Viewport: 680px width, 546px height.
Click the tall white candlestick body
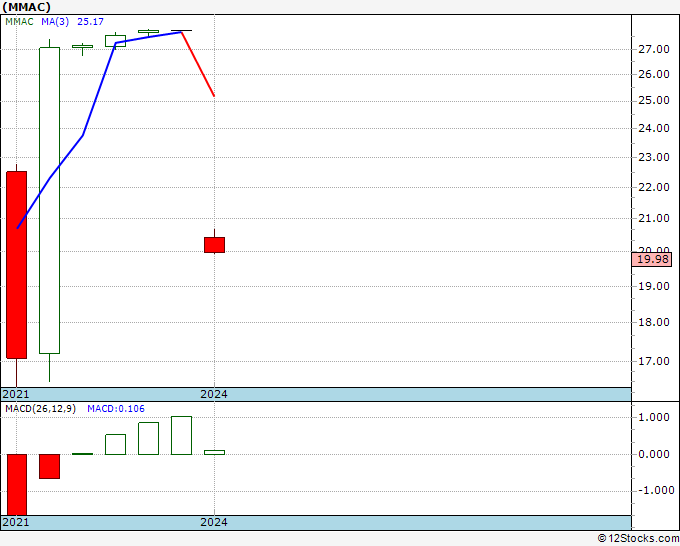pyautogui.click(x=49, y=200)
